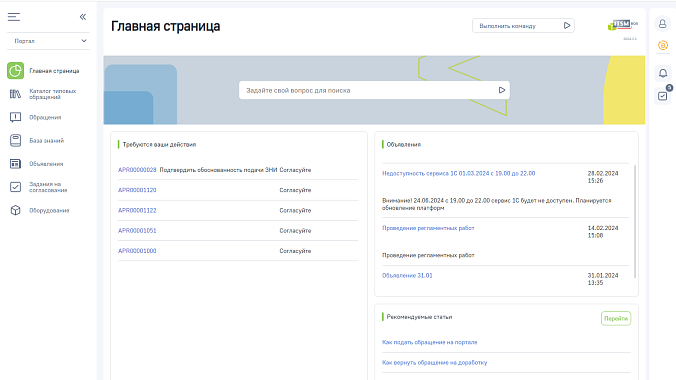Click the date 28.02.2024 15:26
The width and height of the screenshot is (676, 380).
(603, 177)
